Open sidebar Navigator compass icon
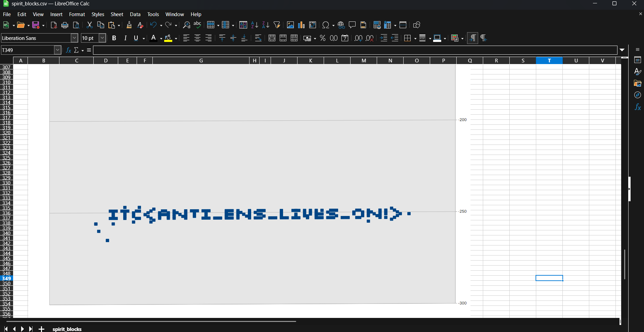Viewport: 644px width, 332px height. 638,95
